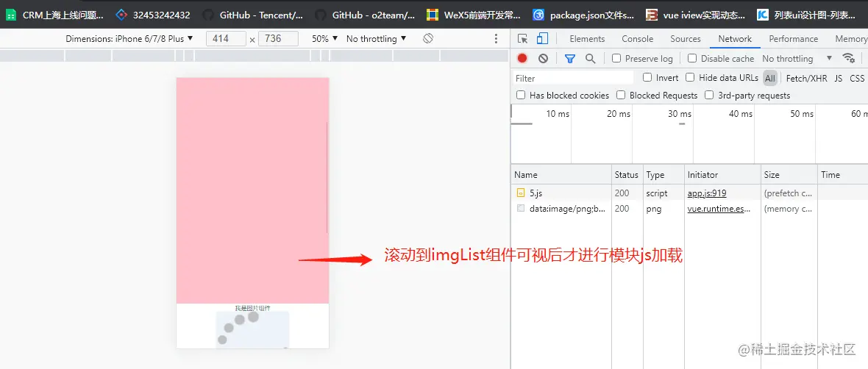Enable Preserve log checkbox
Image resolution: width=868 pixels, height=369 pixels.
point(616,58)
